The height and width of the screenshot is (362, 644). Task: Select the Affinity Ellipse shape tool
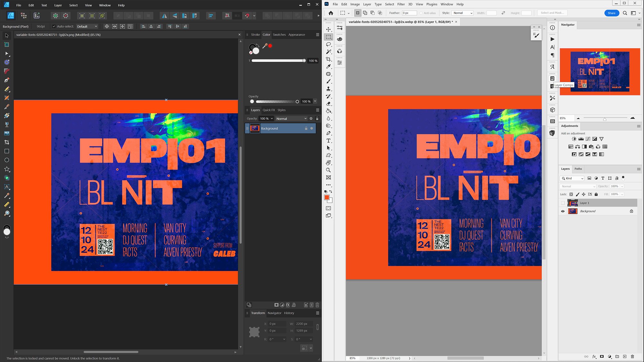click(7, 160)
